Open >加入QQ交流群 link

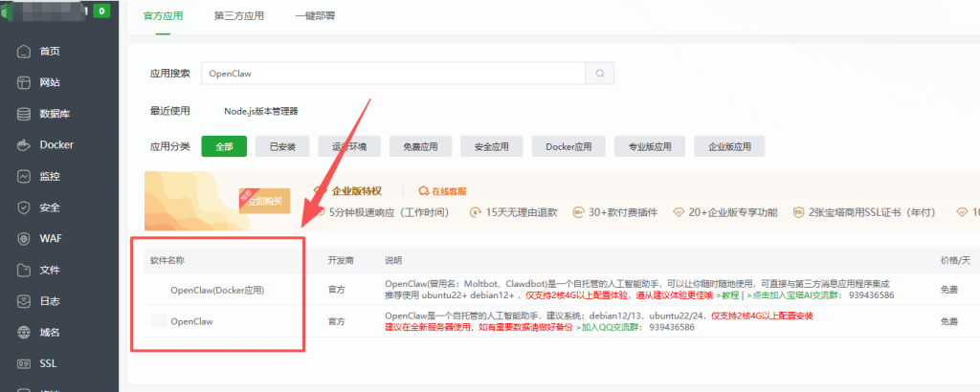[x=611, y=326]
